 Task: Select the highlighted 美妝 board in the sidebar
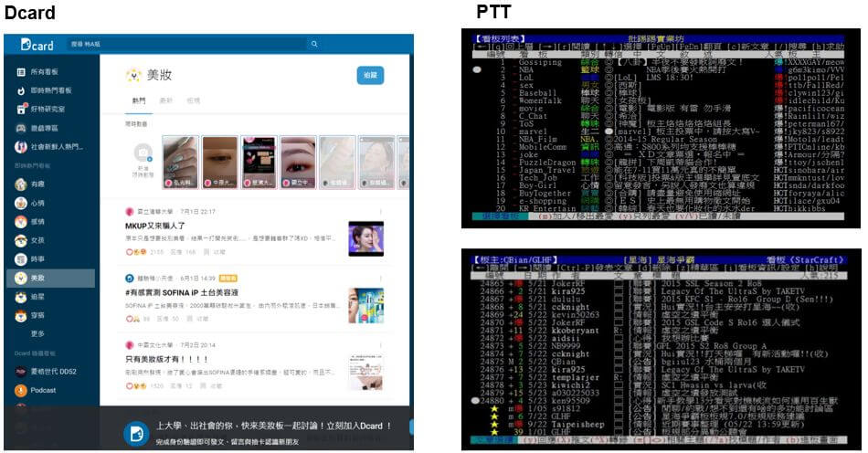[51, 278]
